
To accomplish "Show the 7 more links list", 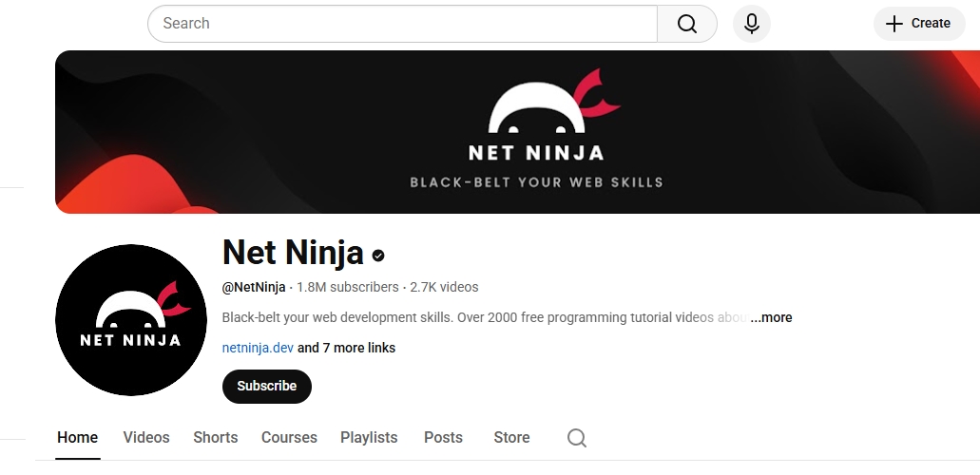I will 346,348.
